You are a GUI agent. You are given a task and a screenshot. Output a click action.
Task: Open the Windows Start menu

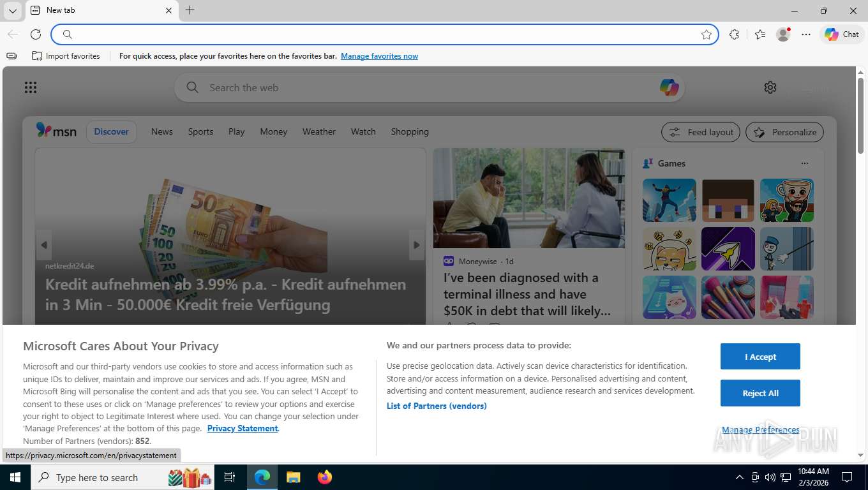coord(15,477)
